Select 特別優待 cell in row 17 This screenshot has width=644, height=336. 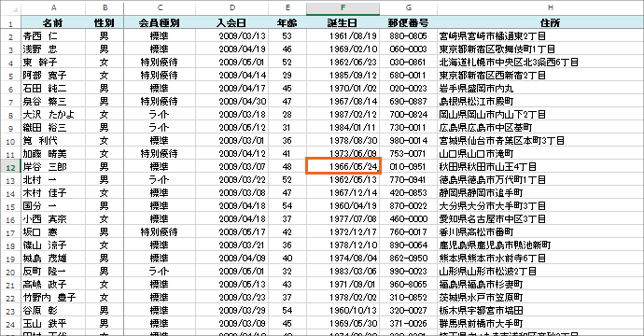[160, 232]
